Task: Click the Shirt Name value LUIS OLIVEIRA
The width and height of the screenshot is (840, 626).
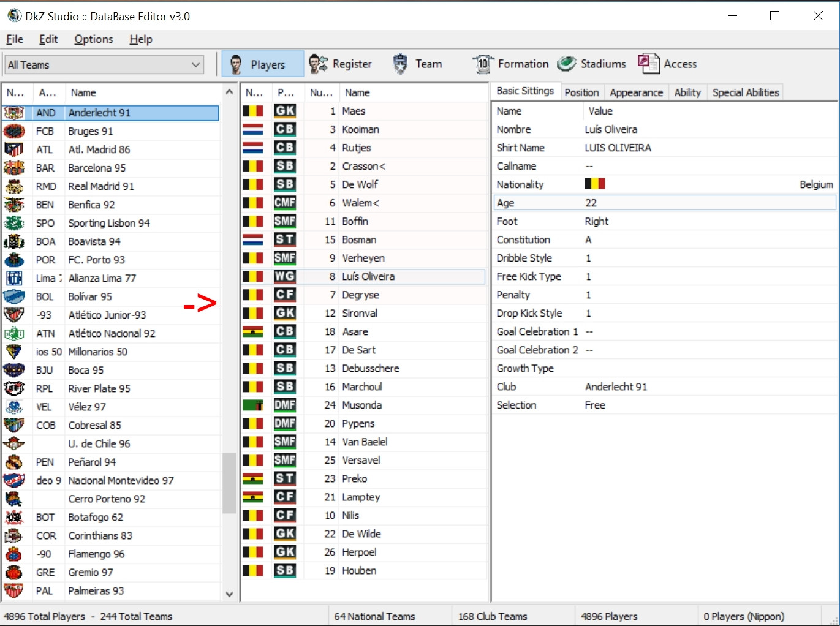Action: (618, 148)
